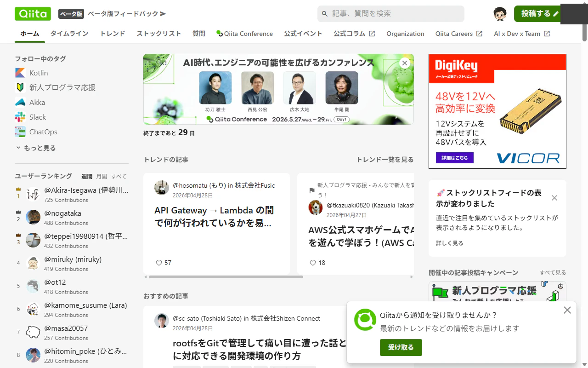Open the AWS公式スマホゲーム article title
The width and height of the screenshot is (588, 368).
coord(362,236)
